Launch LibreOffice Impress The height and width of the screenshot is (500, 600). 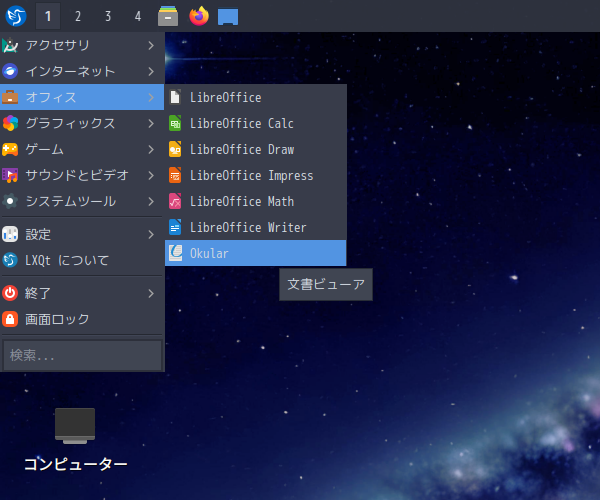(x=256, y=175)
